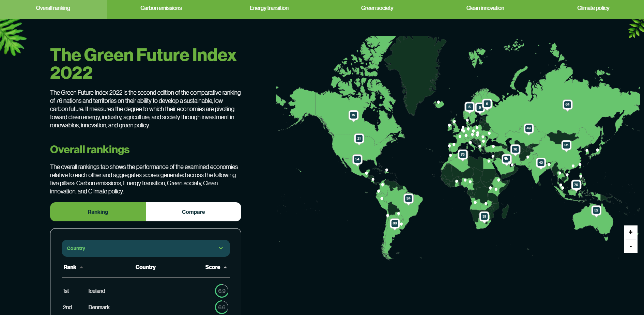Viewport: 644px width, 315px height.
Task: Switch to the Ranking view toggle
Action: 98,212
